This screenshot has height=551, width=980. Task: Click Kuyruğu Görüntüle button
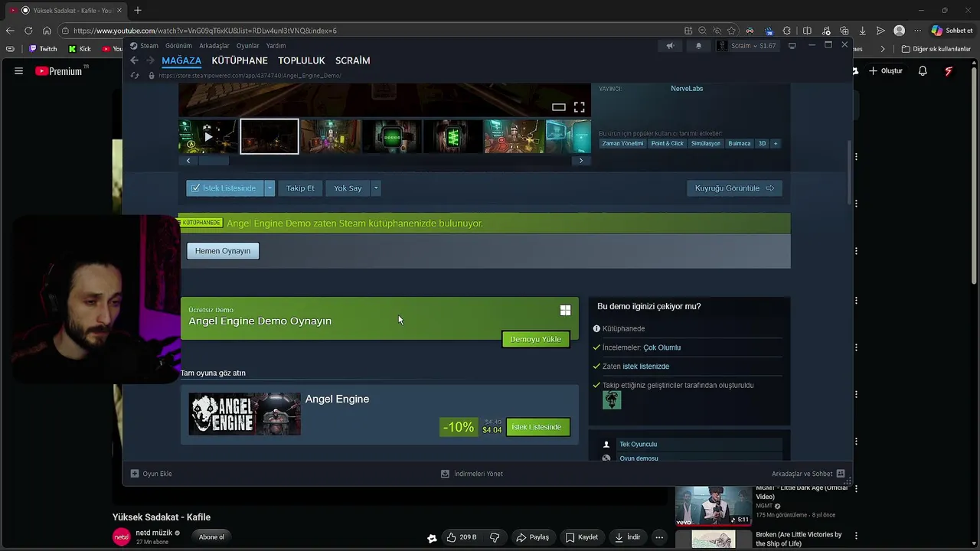point(734,188)
